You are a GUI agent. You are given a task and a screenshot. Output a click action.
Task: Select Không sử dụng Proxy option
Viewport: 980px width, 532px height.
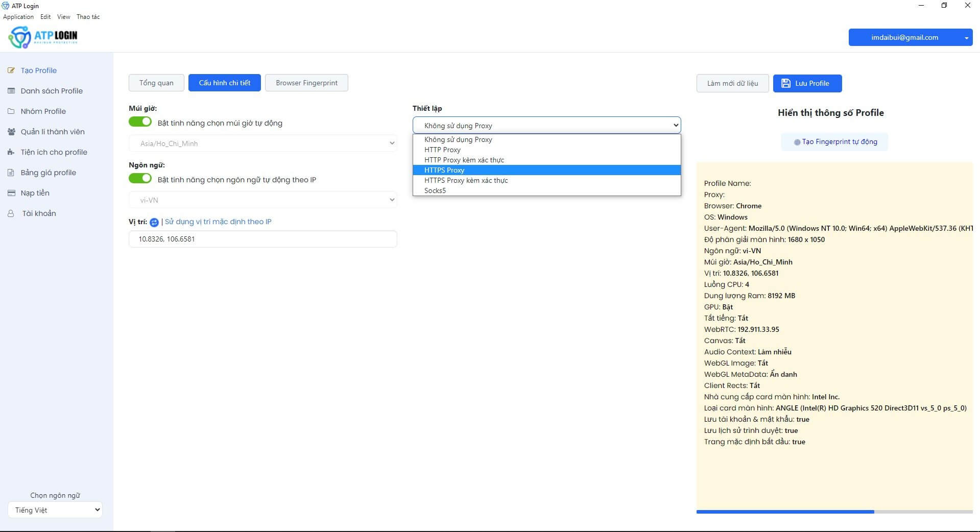(x=546, y=139)
